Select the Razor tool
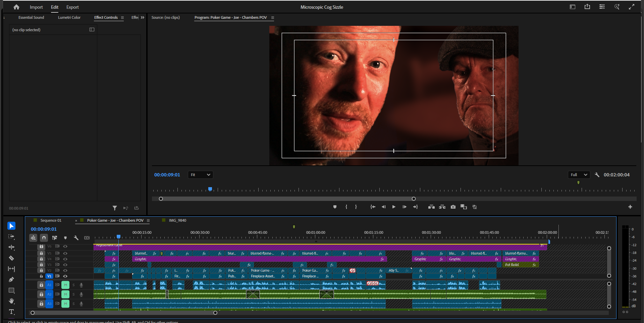The height and width of the screenshot is (323, 644). coord(11,258)
